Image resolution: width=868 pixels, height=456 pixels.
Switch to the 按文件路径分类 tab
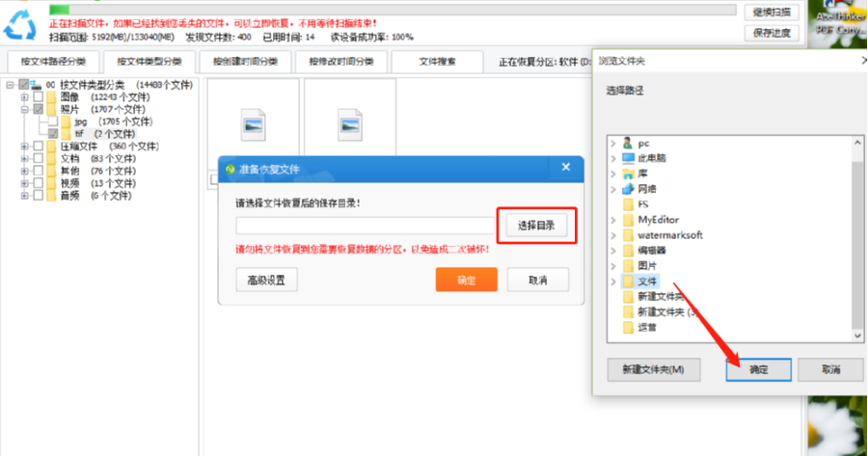pyautogui.click(x=53, y=62)
